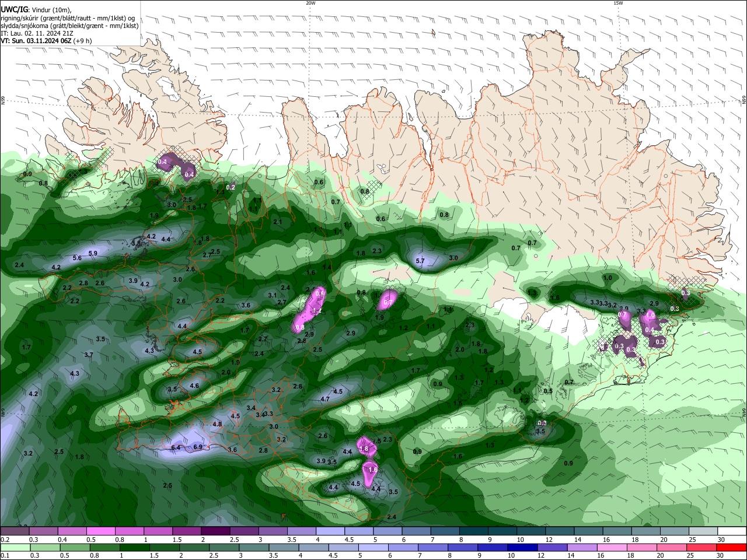Click the dark teal swatch between 8 and 9 in top legend
This screenshot has width=747, height=560.
[473, 531]
